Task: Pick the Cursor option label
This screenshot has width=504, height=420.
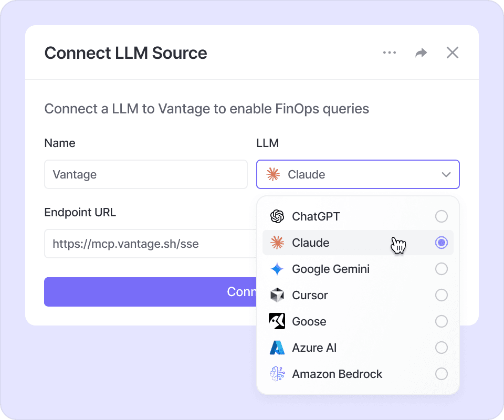Action: click(x=310, y=295)
